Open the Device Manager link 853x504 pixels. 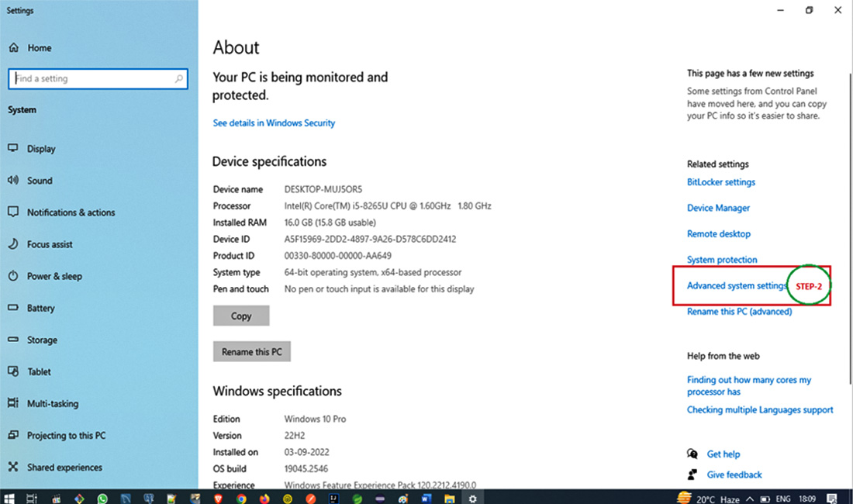pyautogui.click(x=718, y=208)
